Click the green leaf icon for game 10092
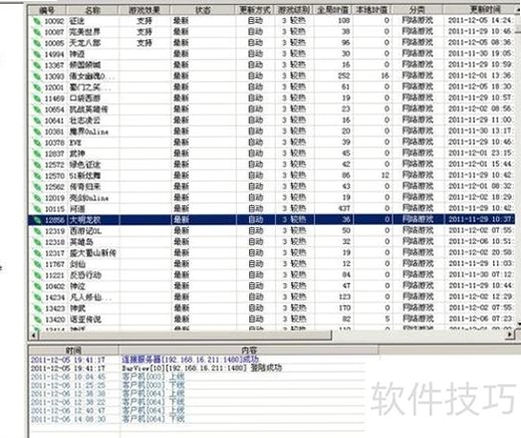This screenshot has width=521, height=438. click(x=36, y=21)
